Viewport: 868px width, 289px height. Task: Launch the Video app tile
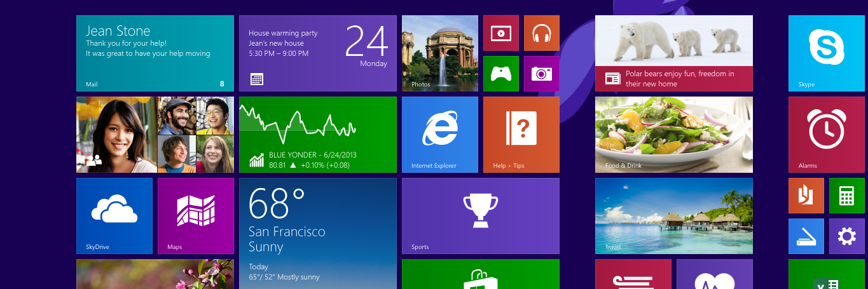coord(501,33)
